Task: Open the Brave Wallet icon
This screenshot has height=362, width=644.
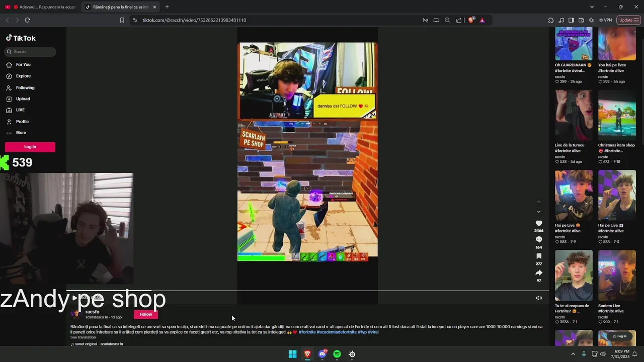Action: pyautogui.click(x=581, y=20)
